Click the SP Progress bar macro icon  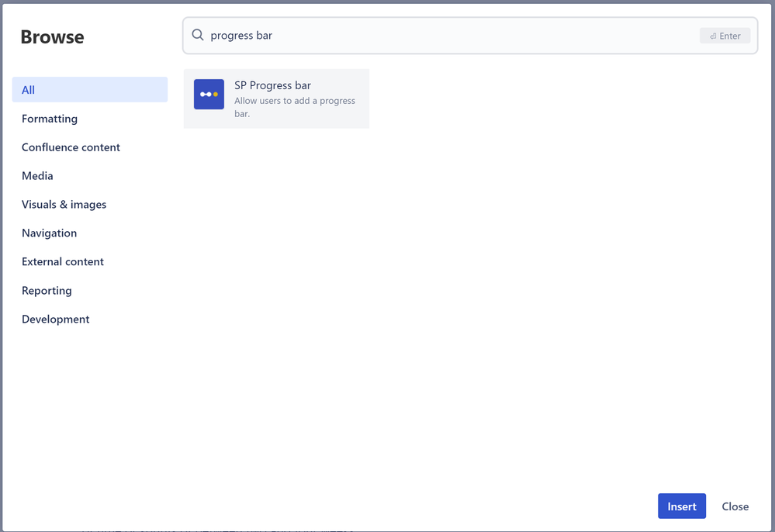209,95
